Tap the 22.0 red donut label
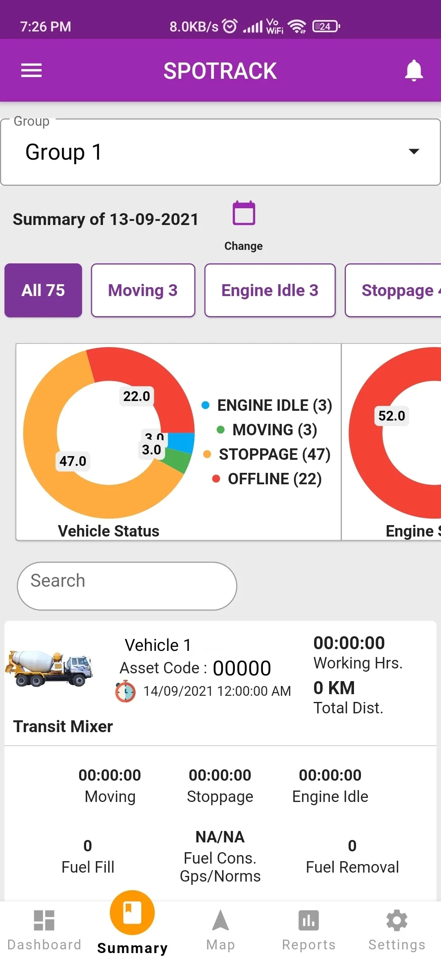441x980 pixels. click(x=136, y=396)
